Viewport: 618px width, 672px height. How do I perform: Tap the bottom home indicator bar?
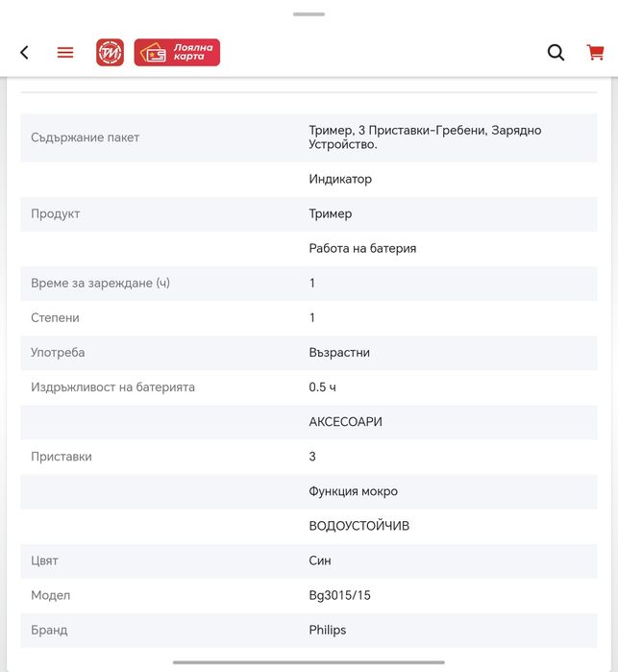[x=309, y=662]
